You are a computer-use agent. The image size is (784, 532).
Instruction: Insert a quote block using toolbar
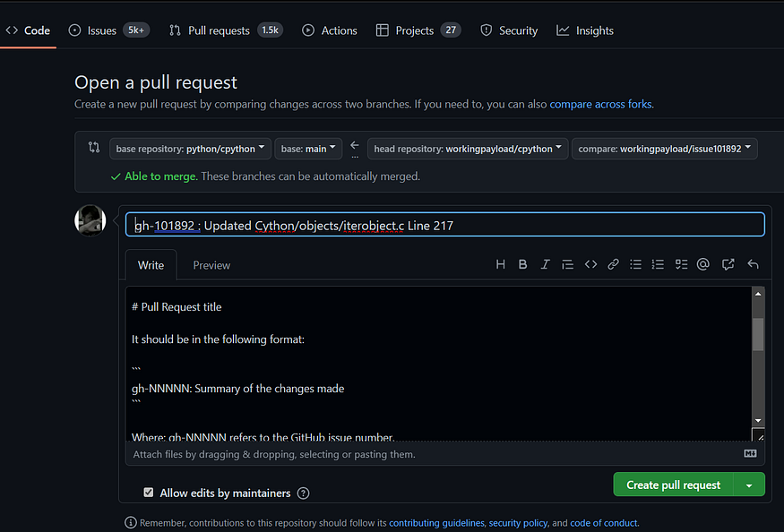coord(567,264)
